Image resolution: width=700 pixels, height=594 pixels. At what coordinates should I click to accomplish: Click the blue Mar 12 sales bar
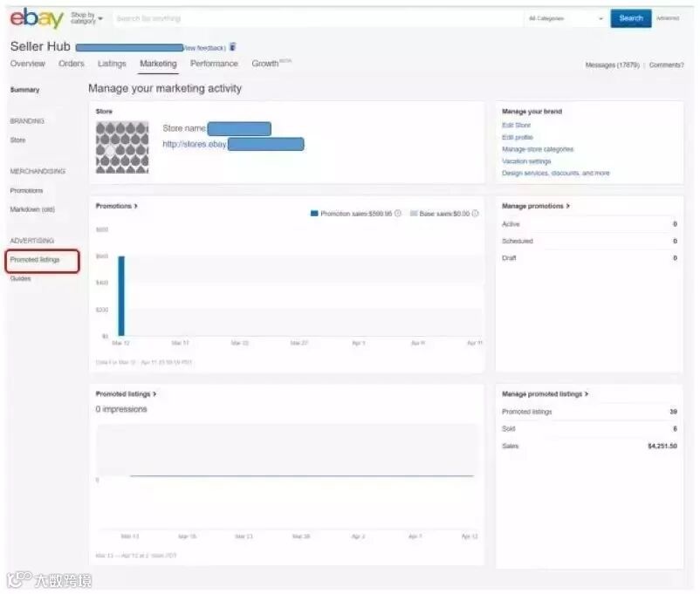coord(121,296)
